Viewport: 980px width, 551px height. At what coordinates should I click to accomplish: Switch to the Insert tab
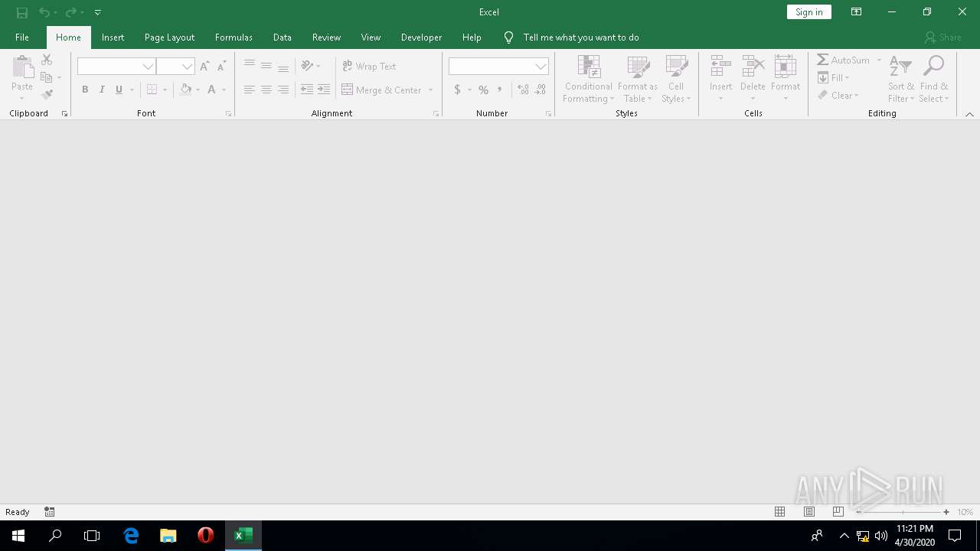pyautogui.click(x=113, y=37)
